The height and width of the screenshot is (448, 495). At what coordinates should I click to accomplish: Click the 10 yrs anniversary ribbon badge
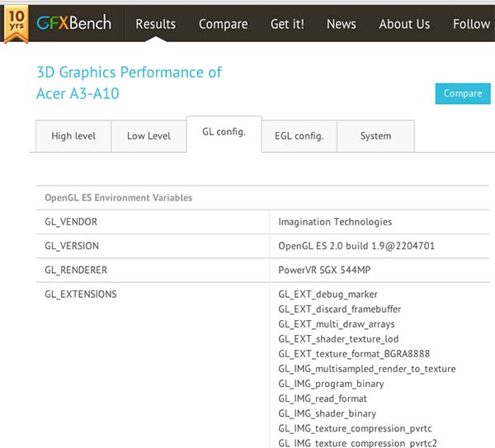(16, 24)
